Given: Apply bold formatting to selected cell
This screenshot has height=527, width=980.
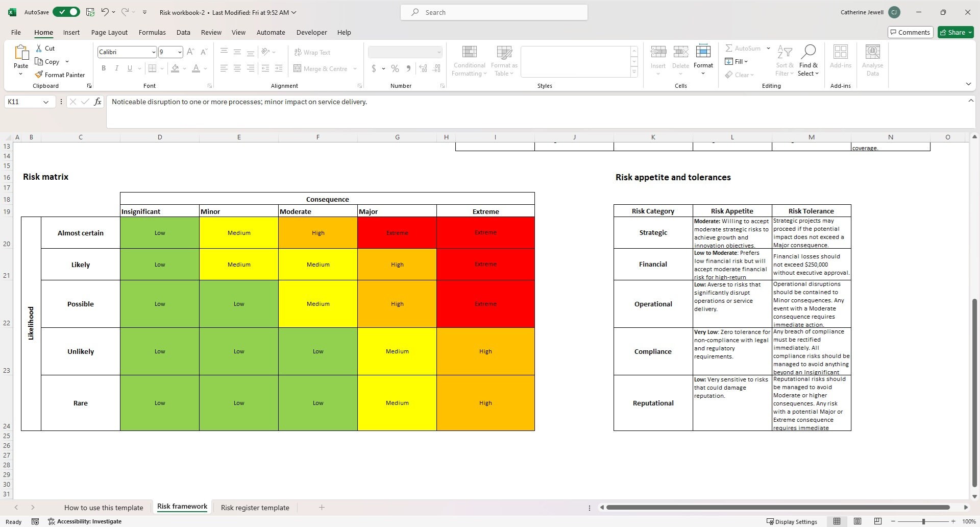Looking at the screenshot, I should click(x=104, y=68).
